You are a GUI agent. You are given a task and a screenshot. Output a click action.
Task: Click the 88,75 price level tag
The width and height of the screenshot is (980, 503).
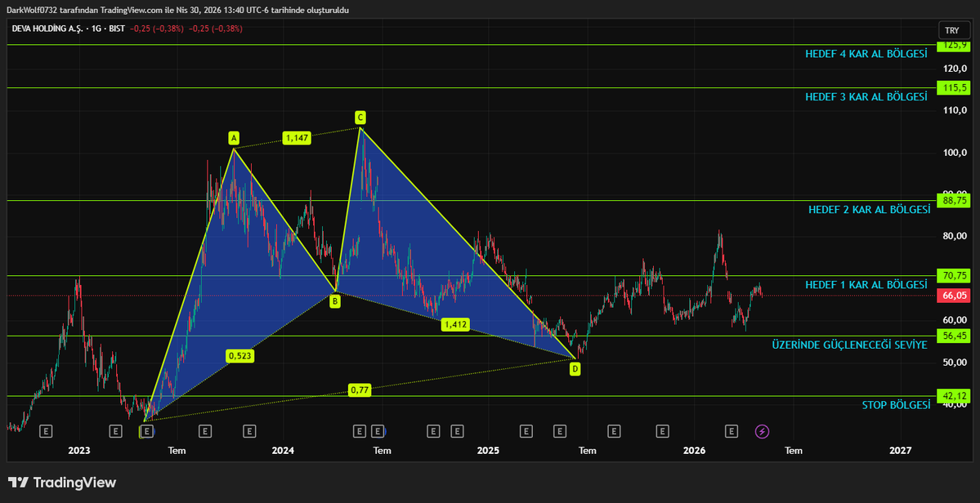952,200
